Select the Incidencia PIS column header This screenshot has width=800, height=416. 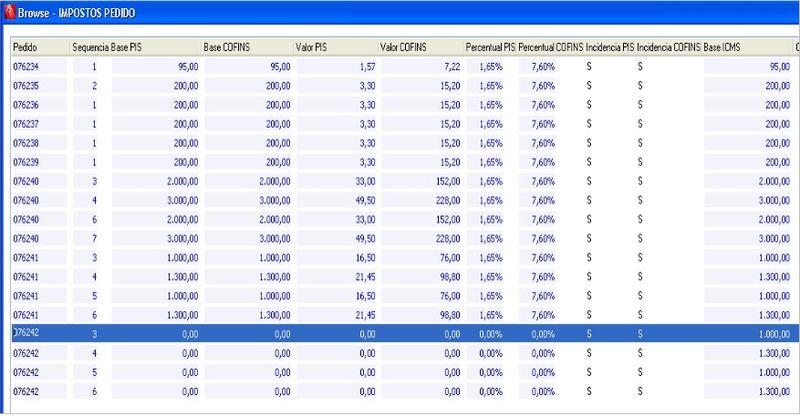click(x=610, y=47)
